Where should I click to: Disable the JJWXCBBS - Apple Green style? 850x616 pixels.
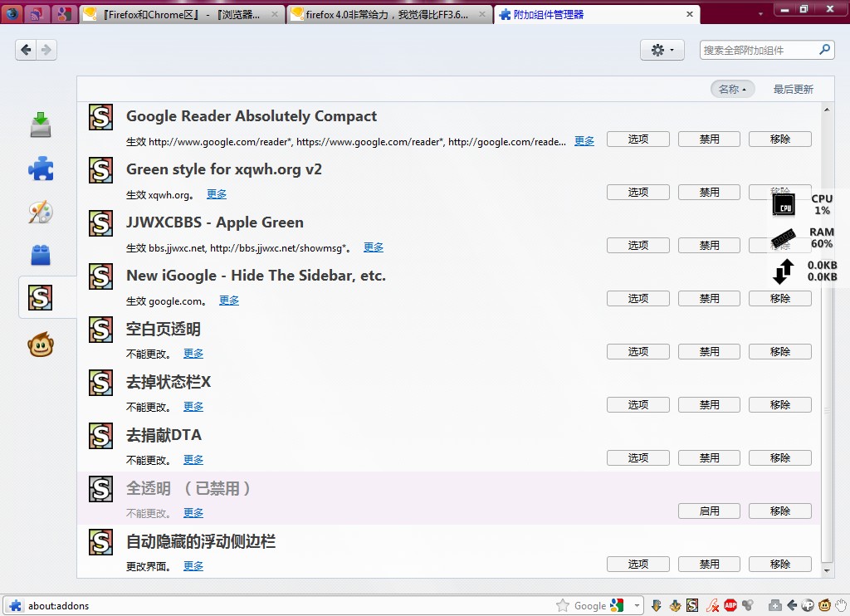click(x=709, y=246)
